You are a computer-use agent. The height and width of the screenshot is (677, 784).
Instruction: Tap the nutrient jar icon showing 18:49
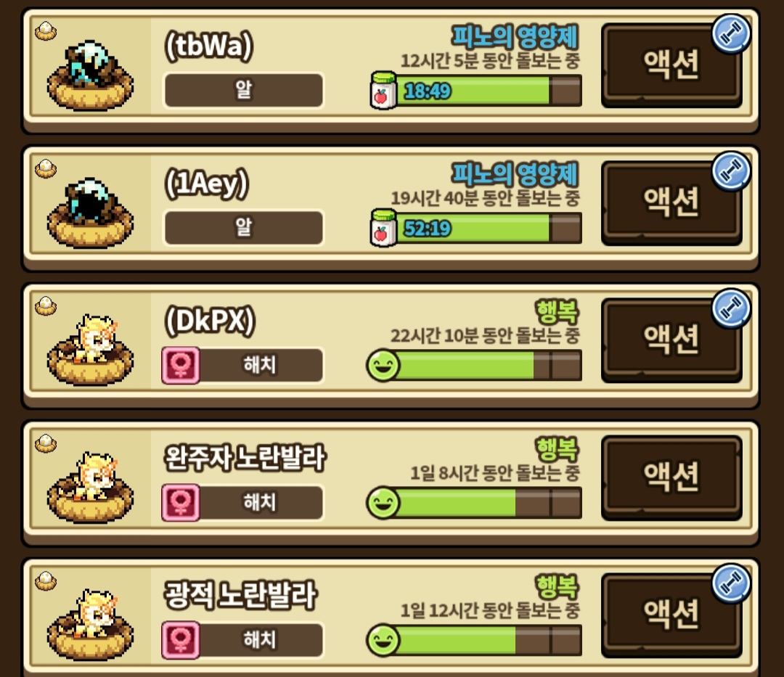pyautogui.click(x=383, y=91)
